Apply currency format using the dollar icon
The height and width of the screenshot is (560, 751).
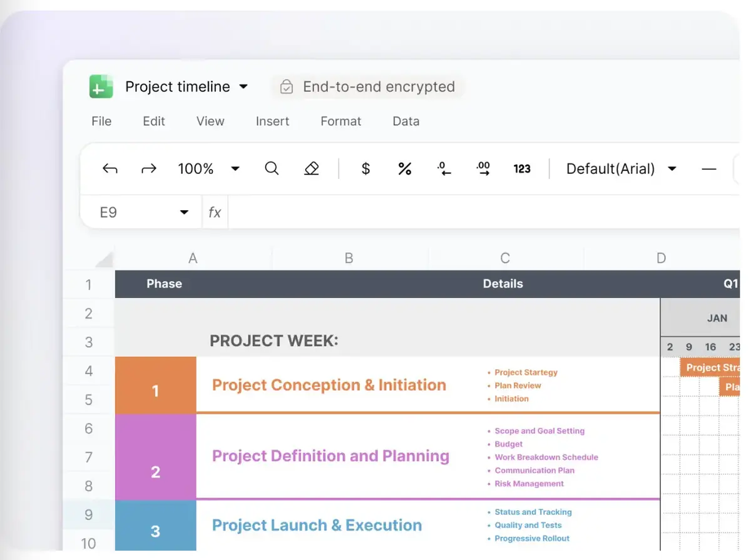tap(365, 168)
